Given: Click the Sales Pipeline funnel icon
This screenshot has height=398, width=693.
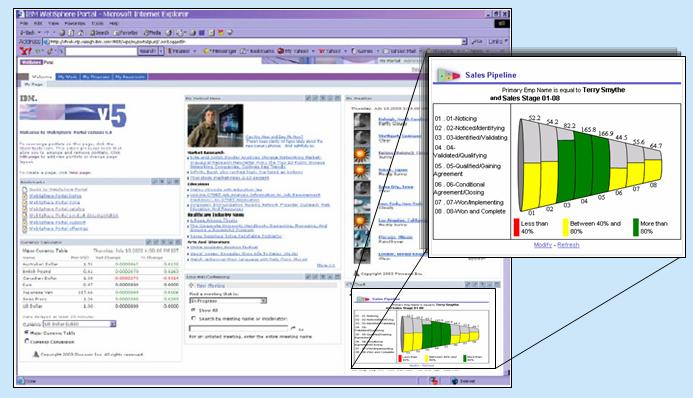Looking at the screenshot, I should (449, 76).
